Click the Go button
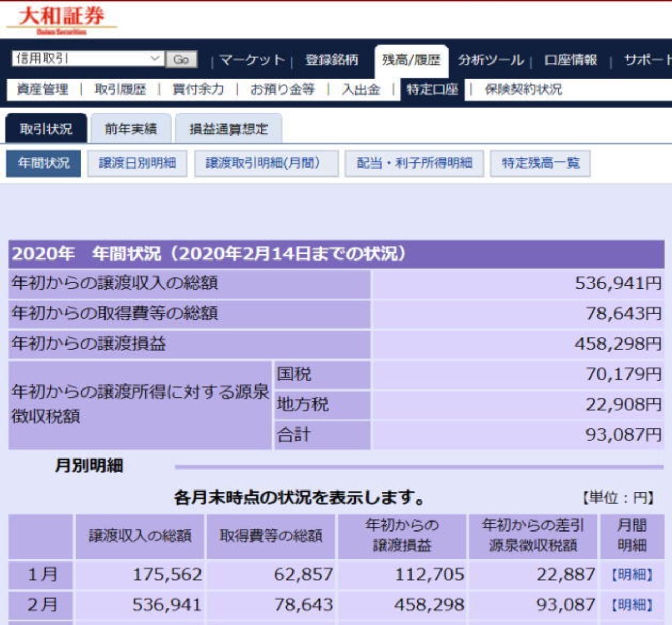 [x=181, y=59]
